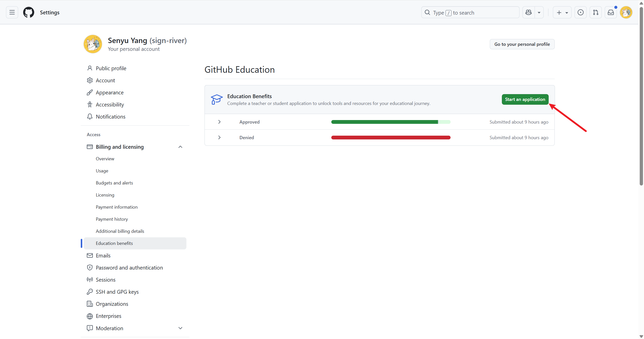Click the Sessions broadcast icon
This screenshot has width=644, height=339.
pyautogui.click(x=90, y=280)
